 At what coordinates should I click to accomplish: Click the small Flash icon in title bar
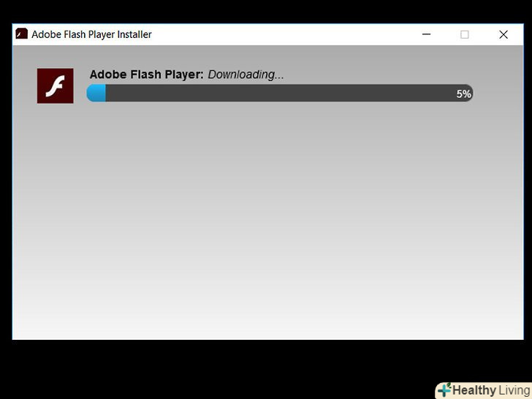(x=21, y=34)
